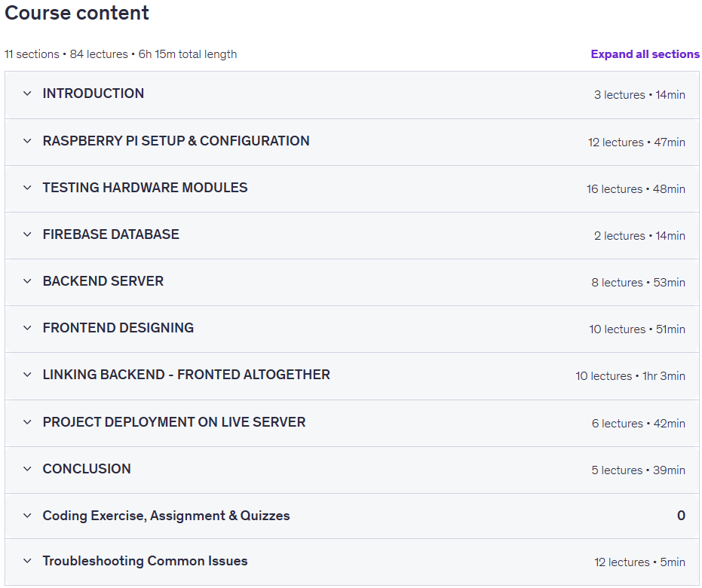This screenshot has width=702, height=588.
Task: Click chevron beside Project Deployment section
Action: (27, 422)
